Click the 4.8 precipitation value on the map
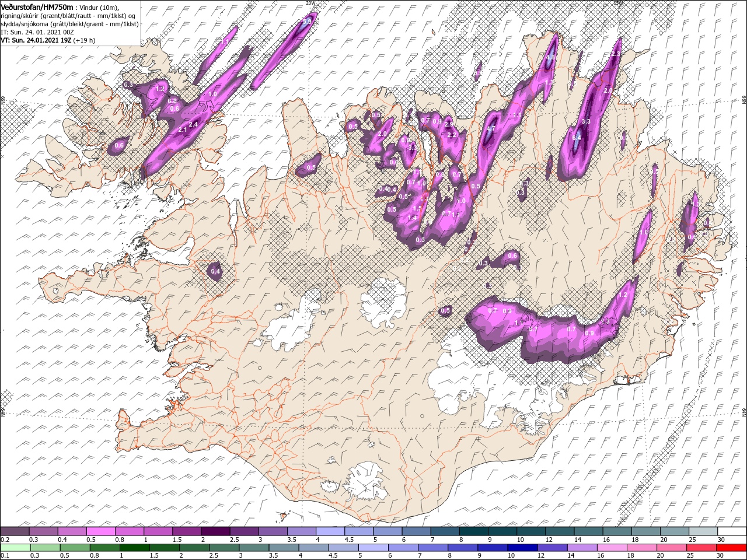The image size is (747, 560). [x=550, y=58]
